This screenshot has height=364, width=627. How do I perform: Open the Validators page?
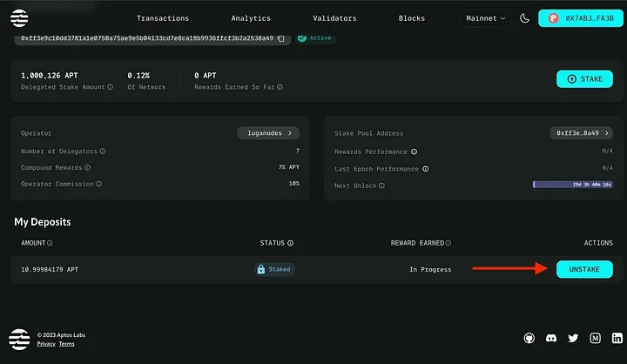[334, 18]
